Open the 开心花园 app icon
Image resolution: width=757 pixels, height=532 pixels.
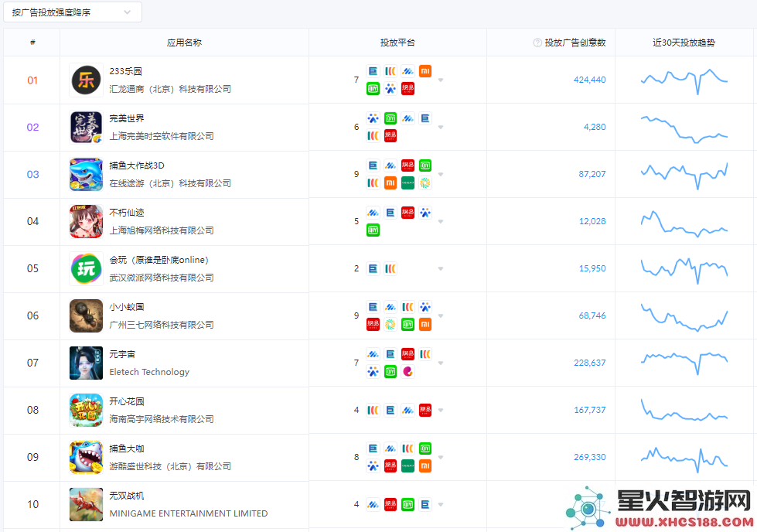tap(86, 410)
